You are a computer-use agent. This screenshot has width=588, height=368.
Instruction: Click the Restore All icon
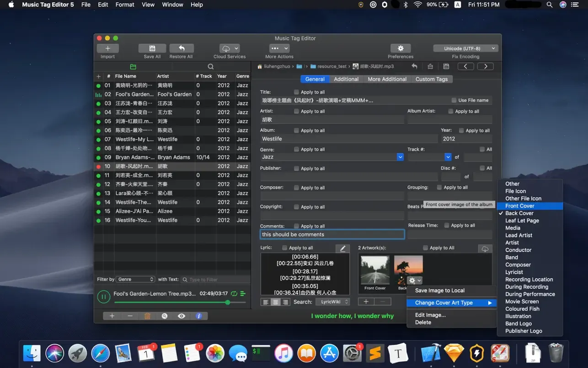pyautogui.click(x=181, y=48)
